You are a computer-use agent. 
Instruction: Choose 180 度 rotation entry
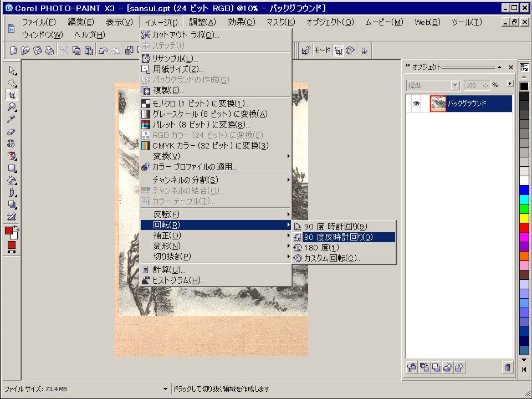[x=344, y=248]
